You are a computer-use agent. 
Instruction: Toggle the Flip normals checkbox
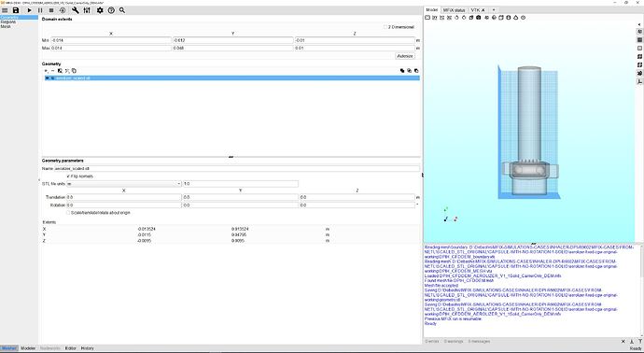[79, 176]
